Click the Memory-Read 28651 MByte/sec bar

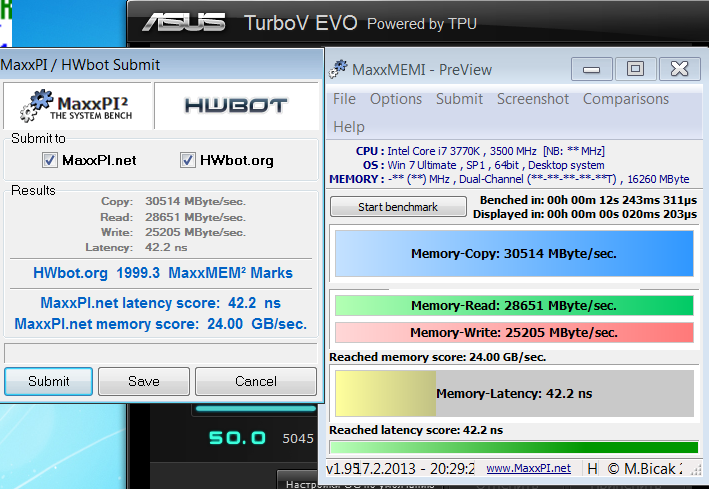pos(514,306)
